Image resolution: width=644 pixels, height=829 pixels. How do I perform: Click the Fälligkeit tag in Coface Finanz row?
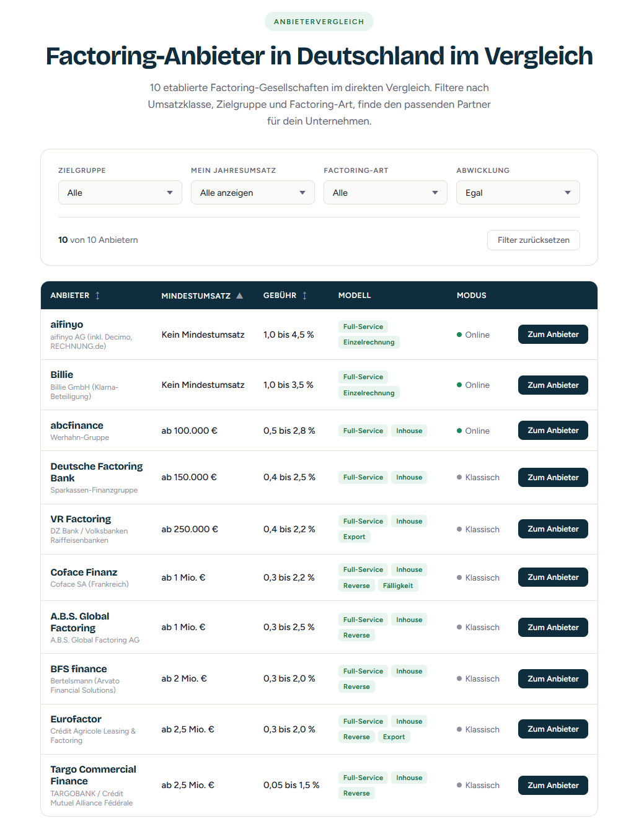pos(398,586)
